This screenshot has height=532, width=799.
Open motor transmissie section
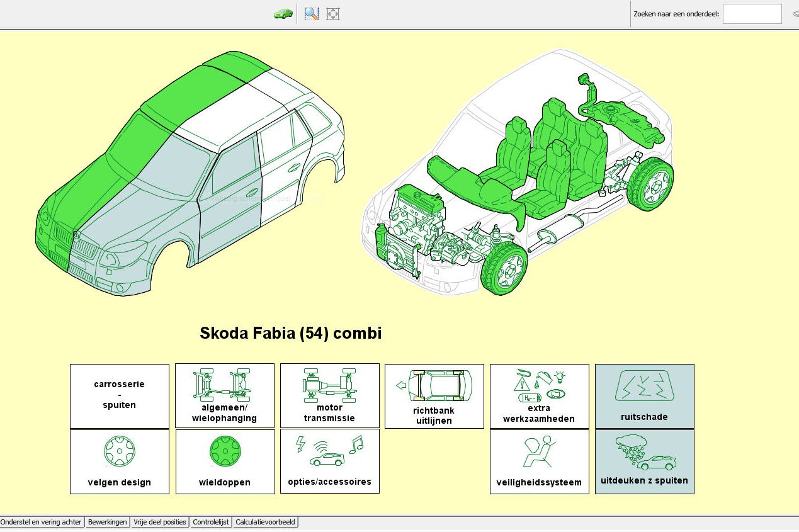tap(329, 396)
